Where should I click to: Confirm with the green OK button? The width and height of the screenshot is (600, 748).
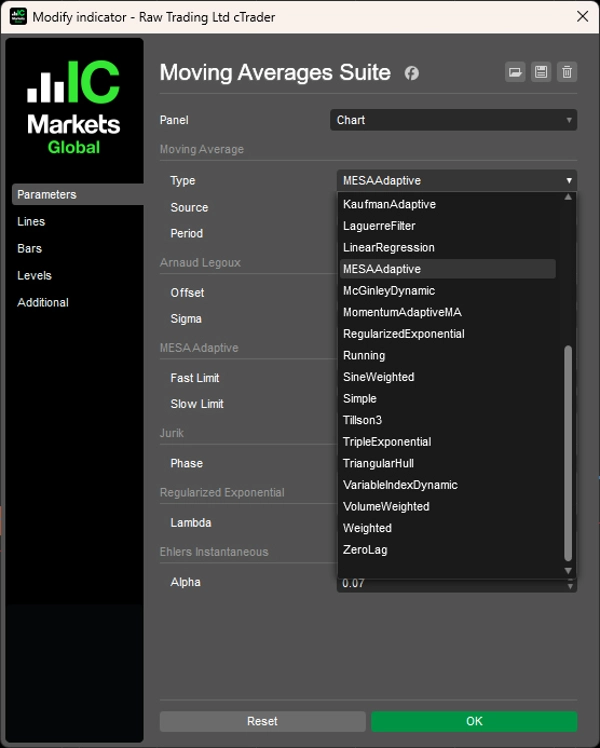[x=474, y=721]
